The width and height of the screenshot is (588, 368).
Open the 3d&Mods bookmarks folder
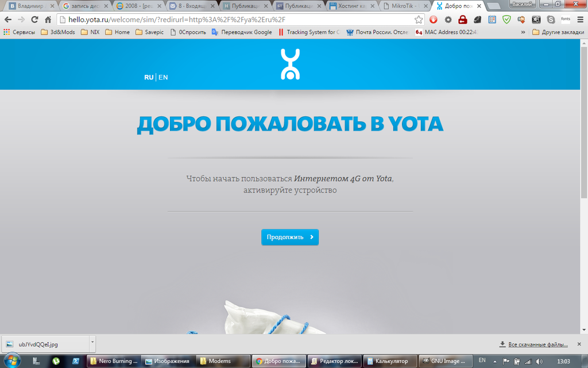tap(58, 32)
